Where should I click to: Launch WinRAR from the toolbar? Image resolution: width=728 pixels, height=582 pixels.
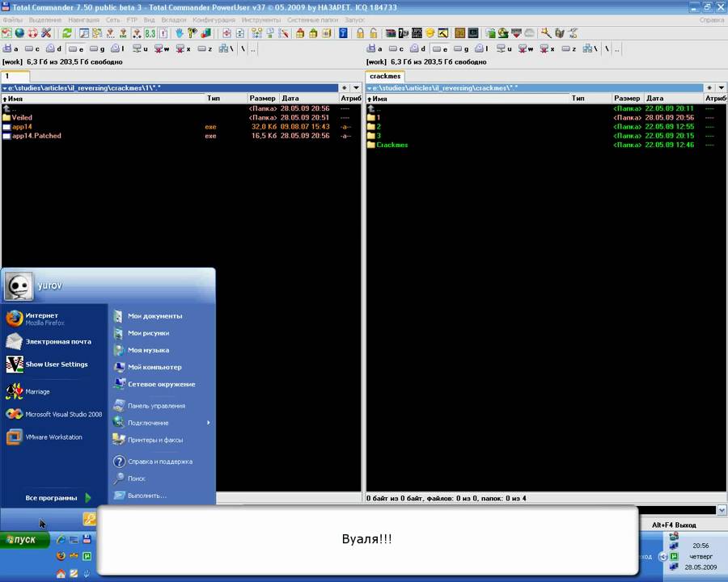pos(391,33)
